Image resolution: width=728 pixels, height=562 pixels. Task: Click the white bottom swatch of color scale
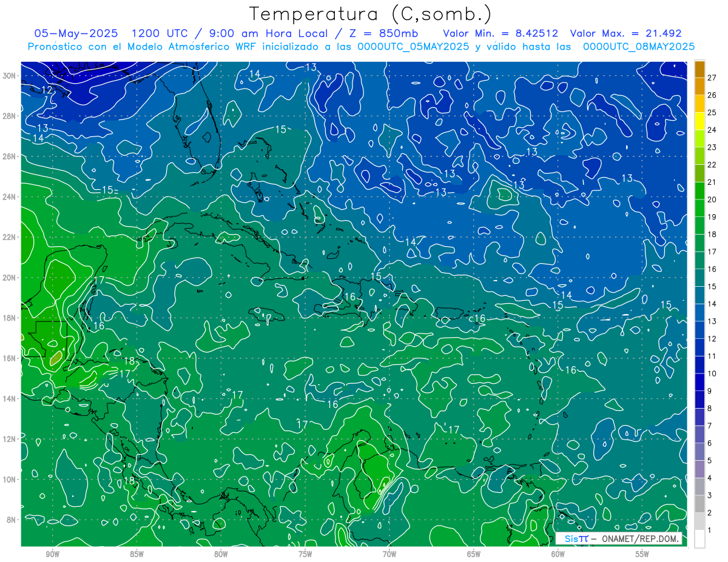point(699,539)
